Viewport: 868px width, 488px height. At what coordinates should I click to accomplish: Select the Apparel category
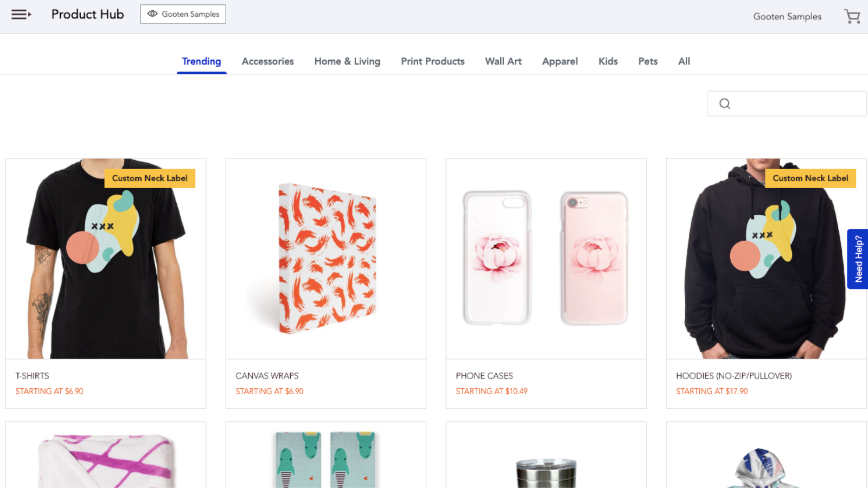point(559,61)
